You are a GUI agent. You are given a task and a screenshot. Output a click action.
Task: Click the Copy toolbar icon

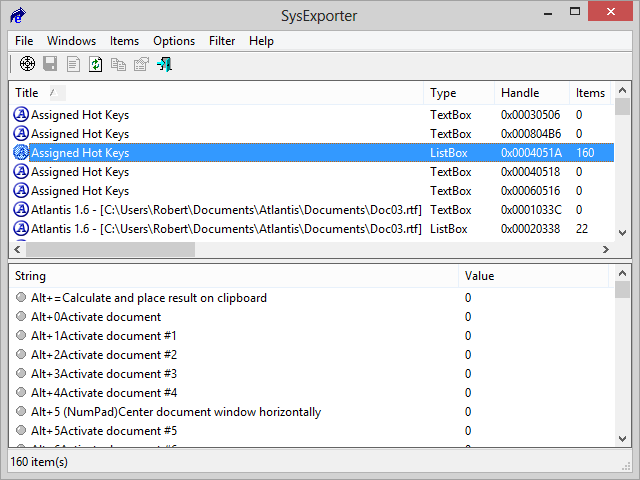click(x=119, y=65)
